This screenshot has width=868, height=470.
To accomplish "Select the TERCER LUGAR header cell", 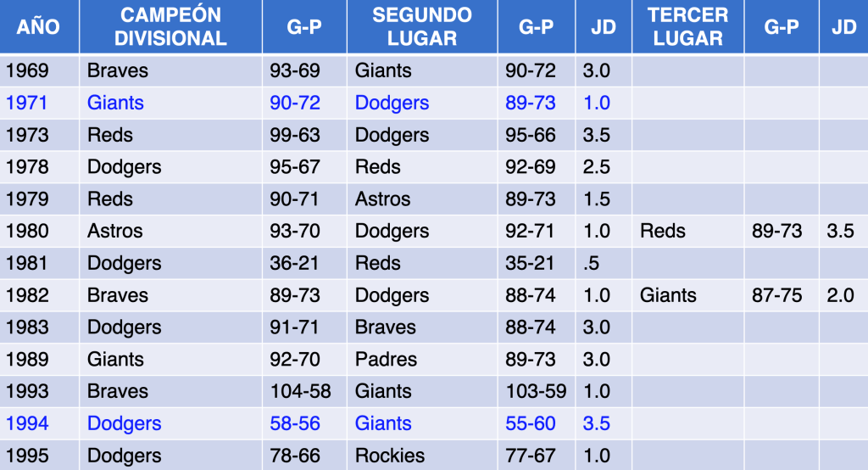I will pos(687,26).
